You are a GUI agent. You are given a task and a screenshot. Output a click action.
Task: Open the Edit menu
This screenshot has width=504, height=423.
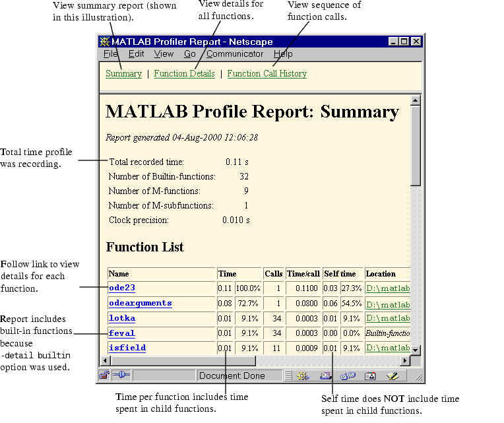[136, 53]
